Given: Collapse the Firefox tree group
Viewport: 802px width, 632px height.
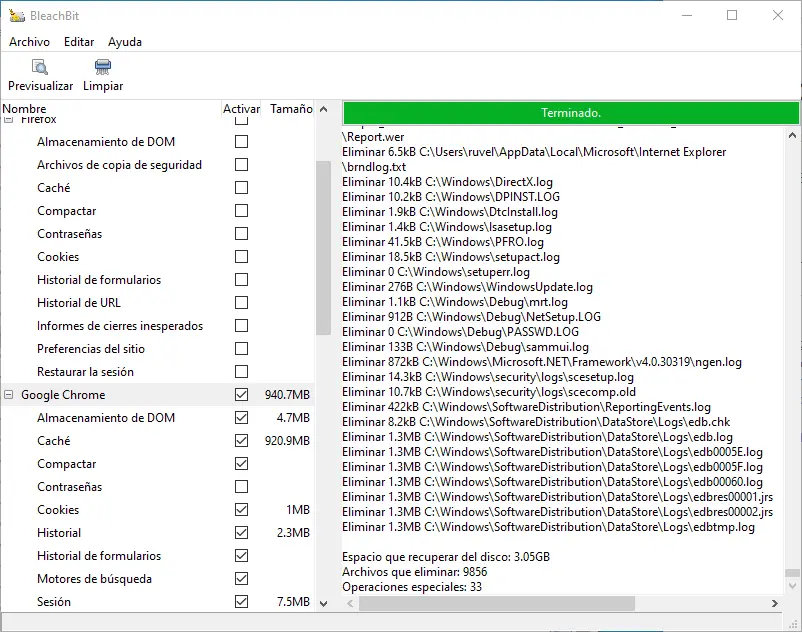Looking at the screenshot, I should (x=9, y=120).
